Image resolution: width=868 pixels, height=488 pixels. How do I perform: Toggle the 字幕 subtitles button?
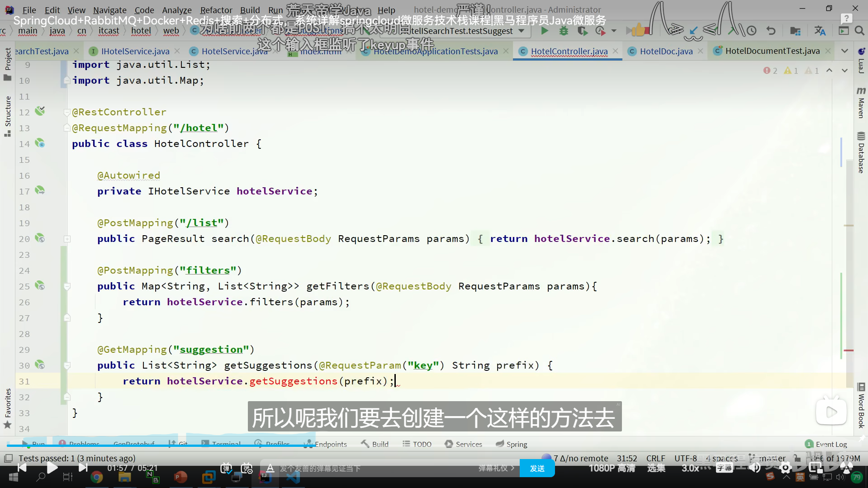(724, 468)
